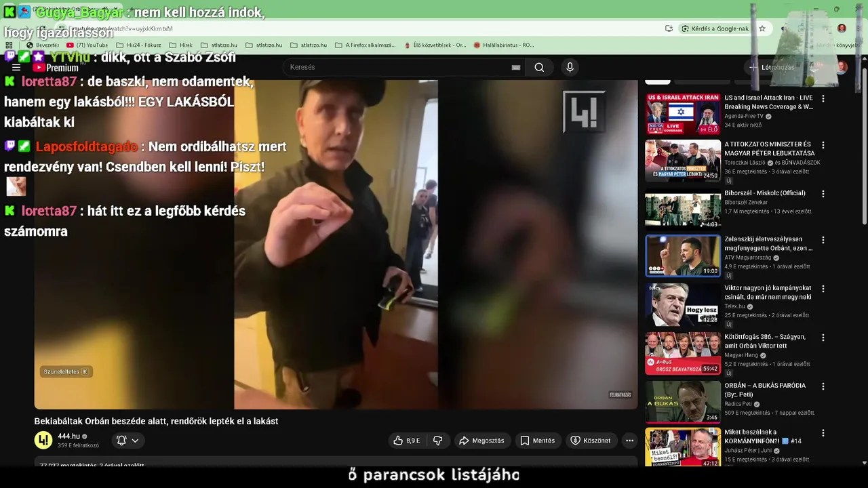Viewport: 868px width, 488px height.
Task: Click title Zelenszkij életveszélyesen megfenyegette Orbánt
Action: 768,243
